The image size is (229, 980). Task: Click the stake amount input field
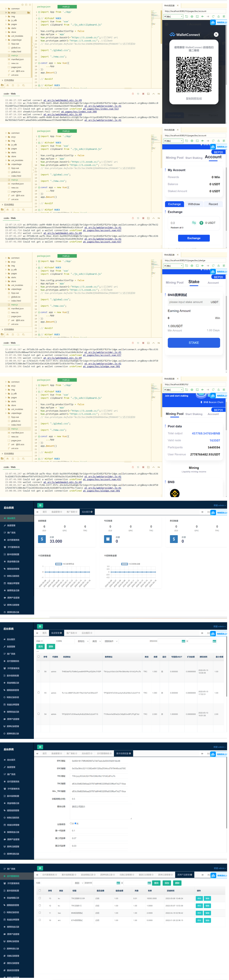(187, 302)
